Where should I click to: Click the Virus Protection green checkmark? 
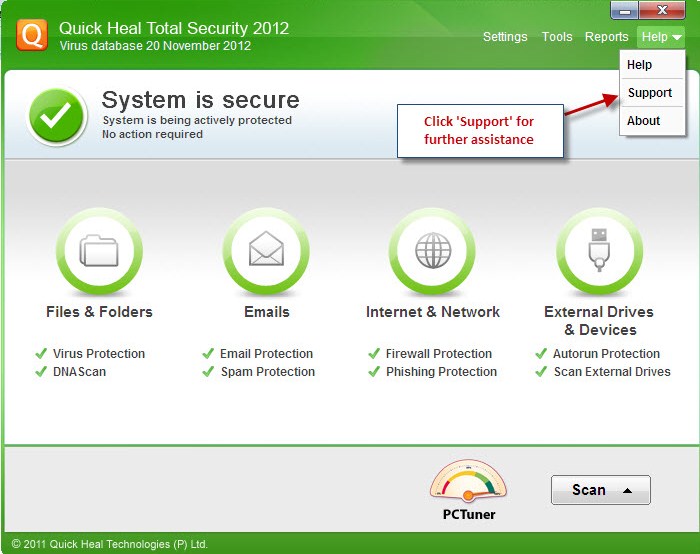(x=41, y=354)
